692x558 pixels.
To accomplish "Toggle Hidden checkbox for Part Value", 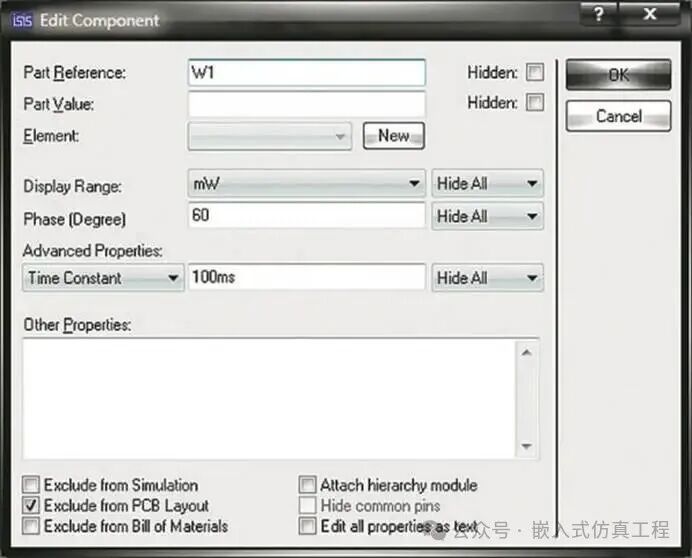I will (x=535, y=103).
